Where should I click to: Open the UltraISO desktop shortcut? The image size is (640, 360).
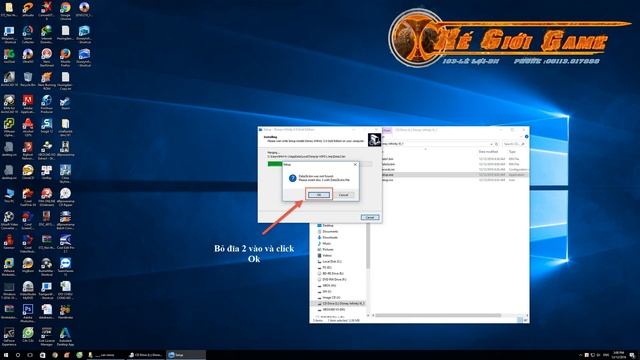click(x=28, y=56)
